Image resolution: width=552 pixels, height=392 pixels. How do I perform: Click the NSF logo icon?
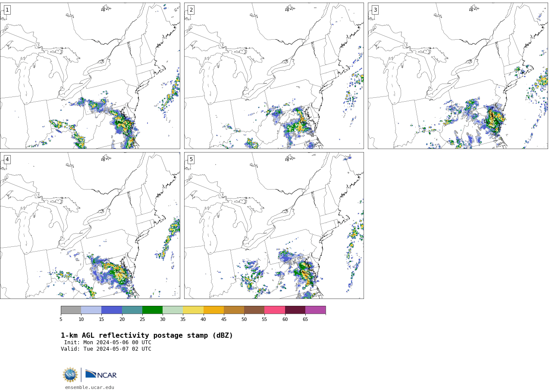[70, 375]
